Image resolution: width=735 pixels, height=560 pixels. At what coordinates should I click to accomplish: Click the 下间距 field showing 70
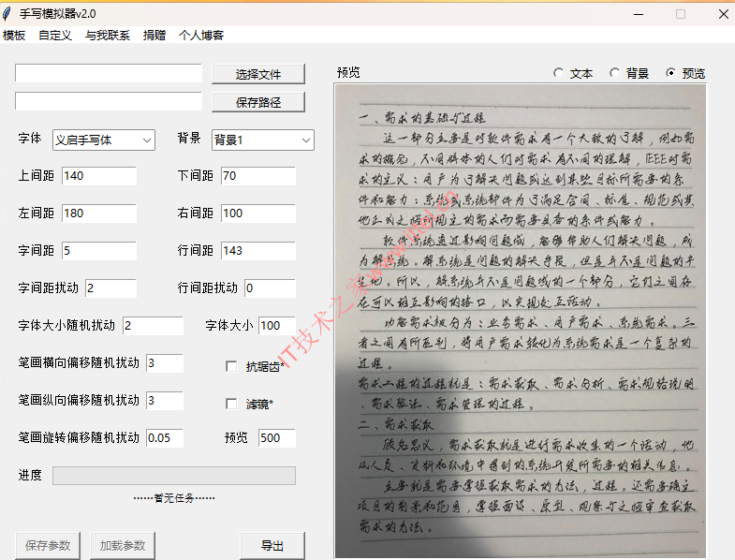pos(258,176)
